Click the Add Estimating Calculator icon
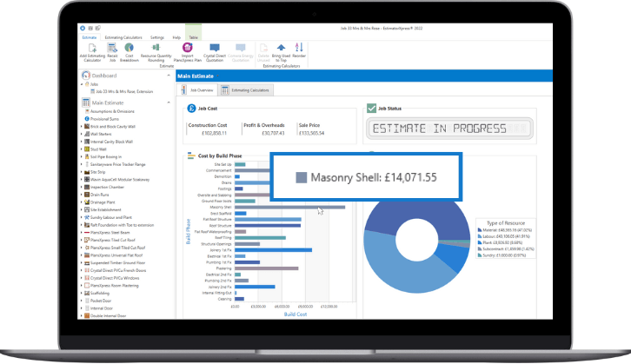Screen dimensions: 631x364 click(x=91, y=48)
